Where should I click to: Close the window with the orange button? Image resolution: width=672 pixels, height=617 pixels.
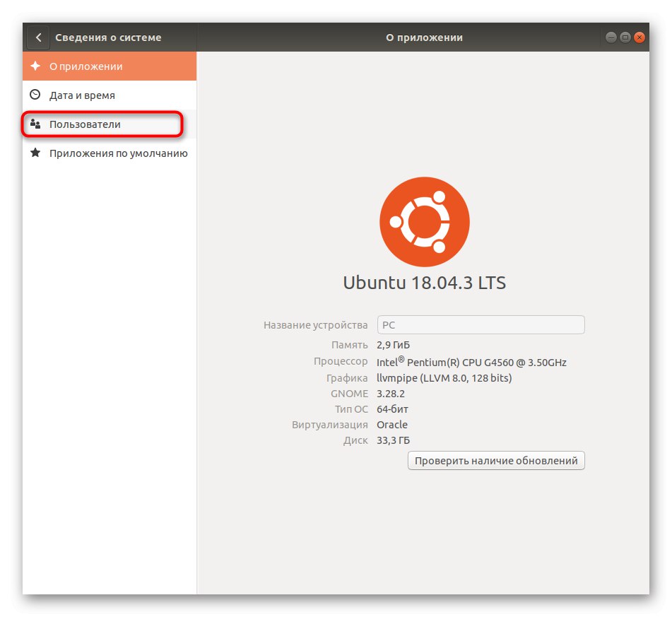[x=639, y=37]
